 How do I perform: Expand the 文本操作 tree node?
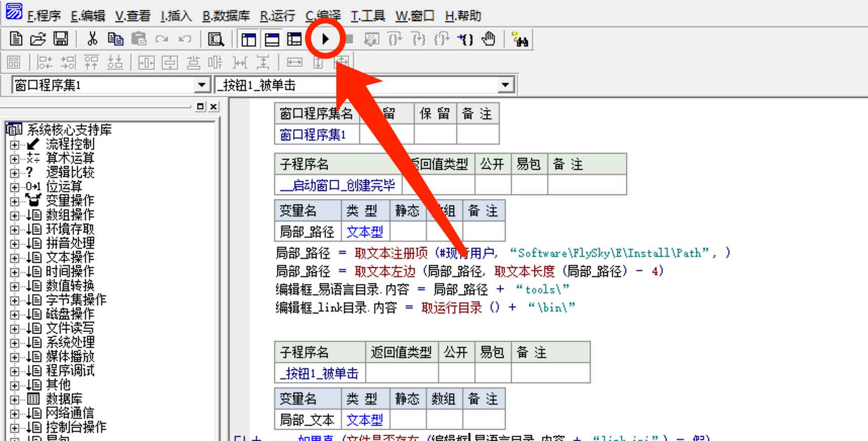[x=14, y=258]
